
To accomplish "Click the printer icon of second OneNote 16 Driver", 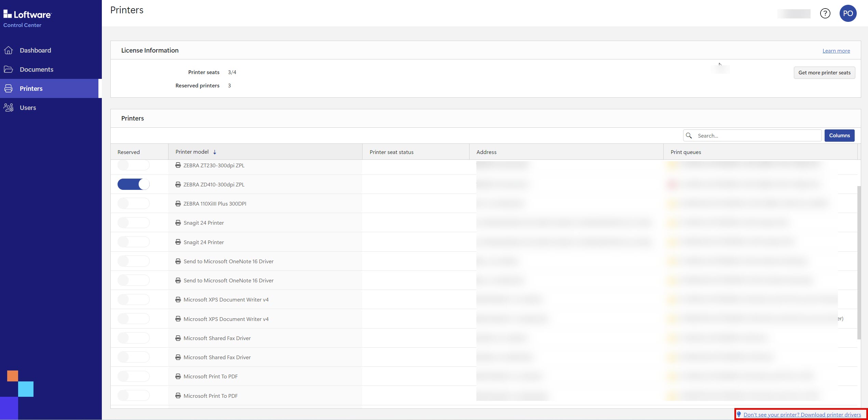I will (178, 280).
